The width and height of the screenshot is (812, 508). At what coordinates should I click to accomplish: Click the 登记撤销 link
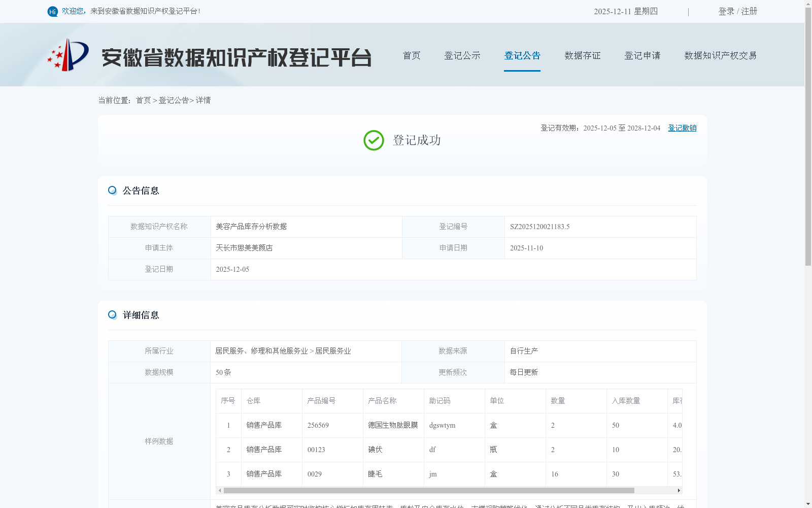[x=682, y=128]
